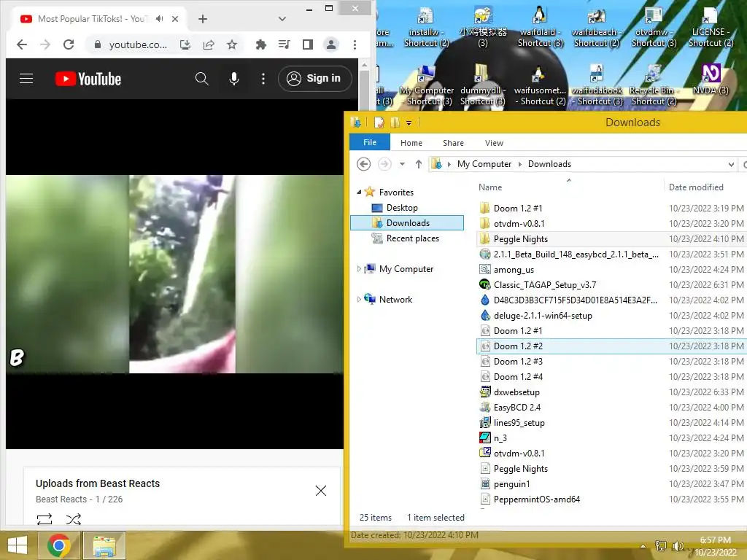Click the Chrome back arrow
Screen dimensions: 747x560
22,44
